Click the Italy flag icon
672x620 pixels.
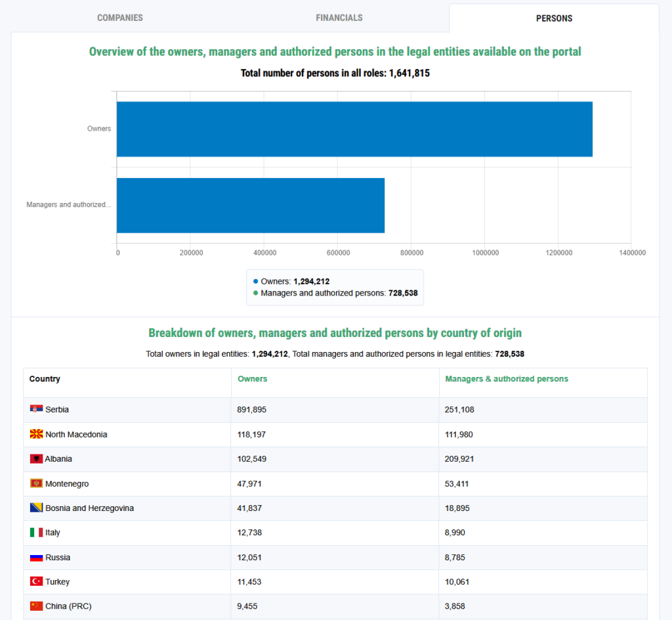(x=36, y=532)
